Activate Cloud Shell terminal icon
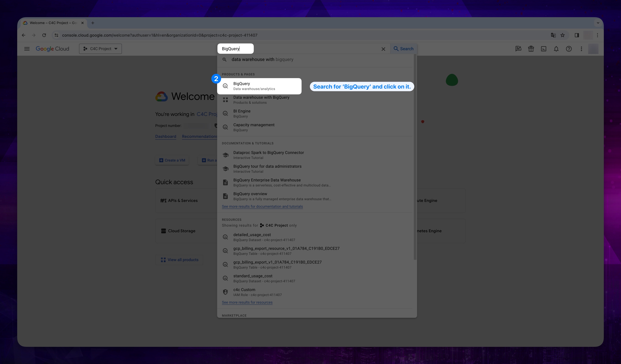This screenshot has height=364, width=621. tap(543, 49)
